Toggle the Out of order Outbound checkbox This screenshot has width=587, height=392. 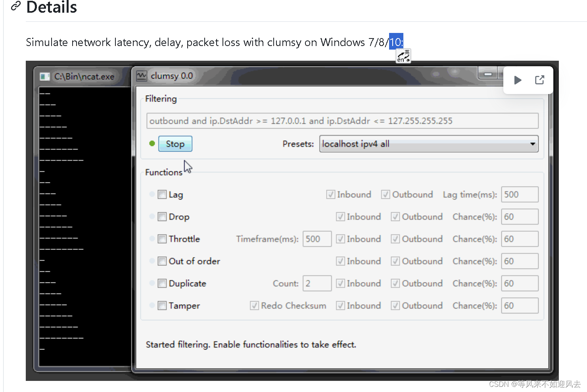tap(395, 261)
